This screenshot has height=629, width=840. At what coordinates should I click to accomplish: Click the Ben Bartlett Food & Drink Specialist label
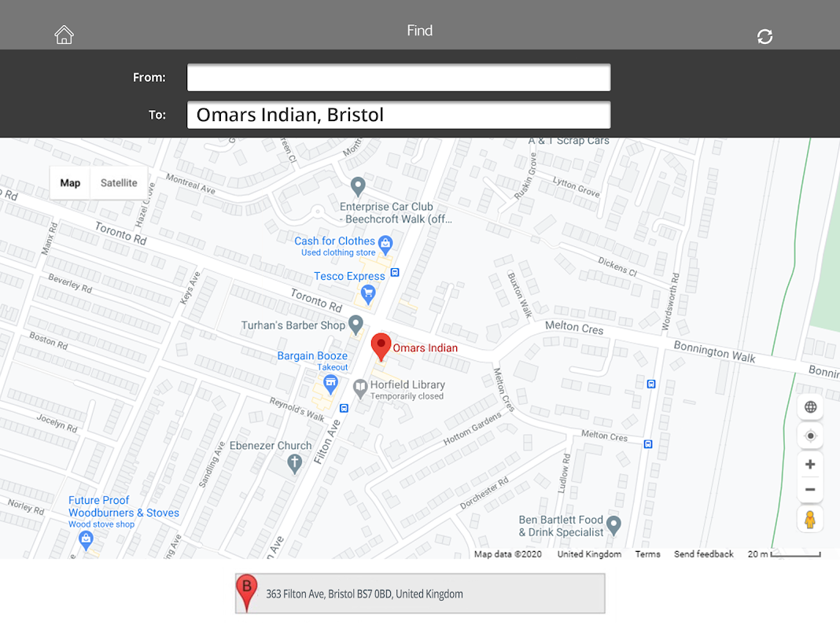pos(561,526)
